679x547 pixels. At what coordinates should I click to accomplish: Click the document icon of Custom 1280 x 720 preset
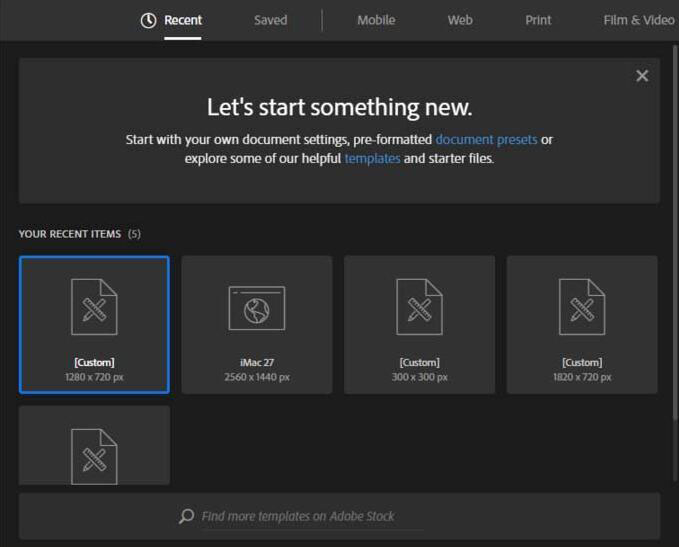(94, 307)
